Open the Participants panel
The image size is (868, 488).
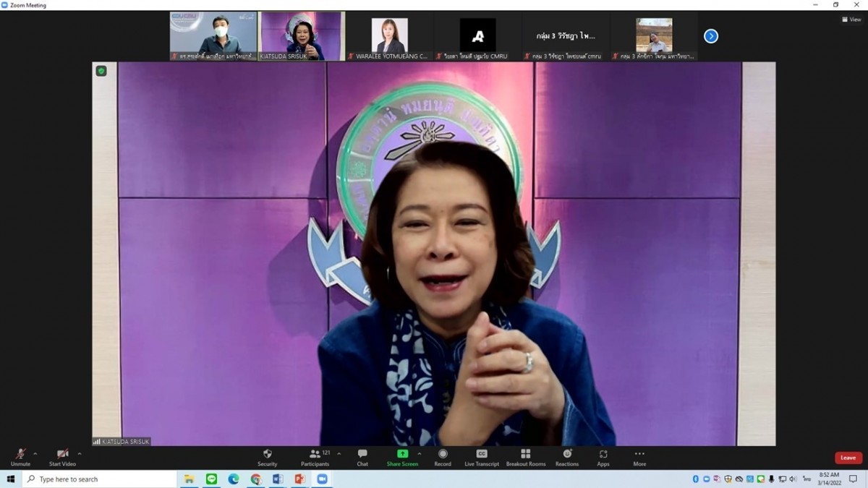315,458
